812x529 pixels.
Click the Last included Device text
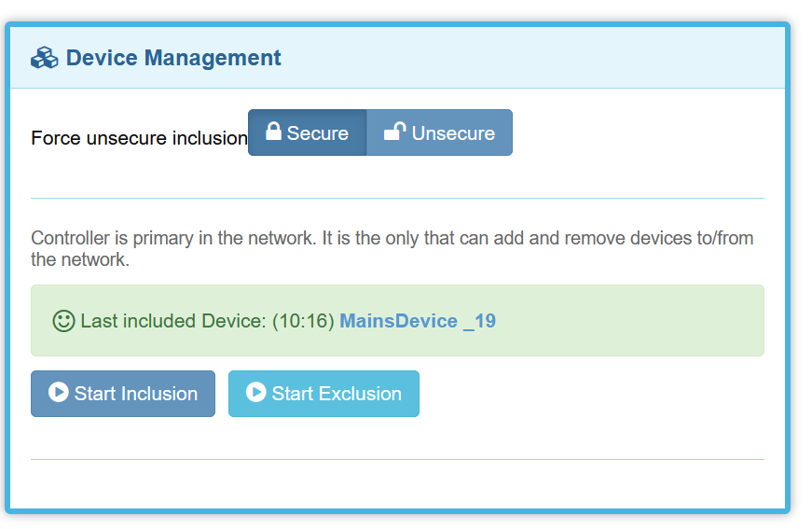click(173, 321)
